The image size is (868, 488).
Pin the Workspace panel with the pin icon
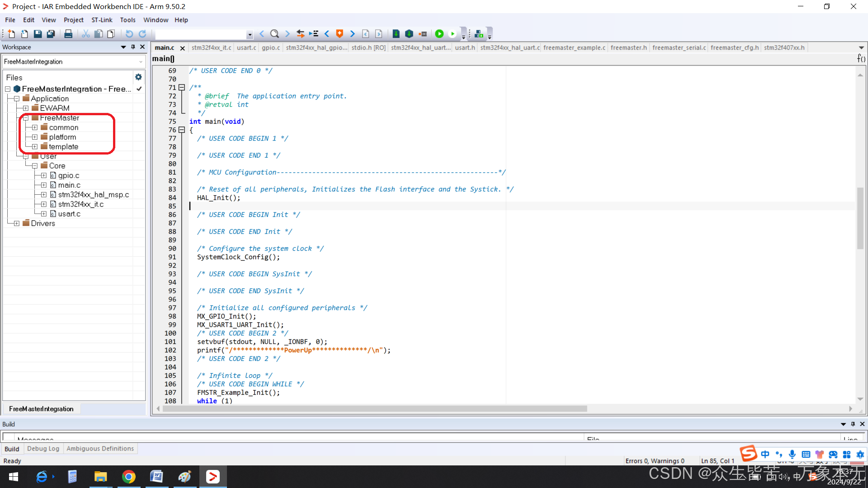click(x=132, y=47)
